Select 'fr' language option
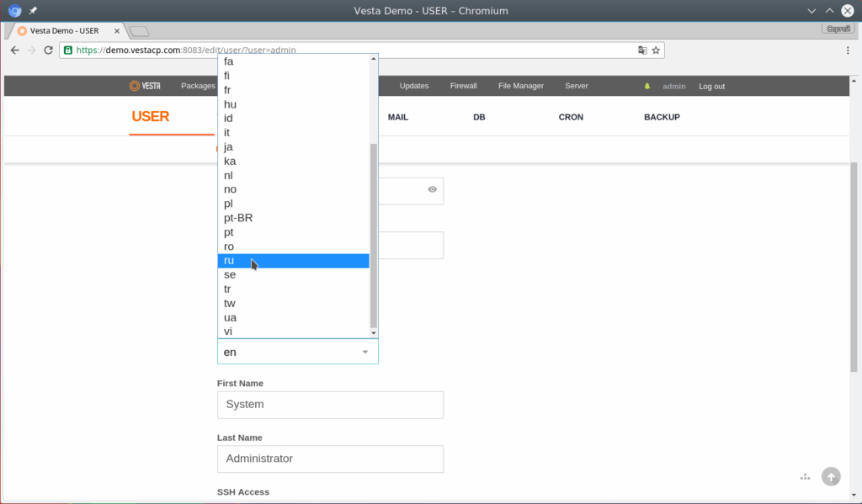 pos(294,90)
